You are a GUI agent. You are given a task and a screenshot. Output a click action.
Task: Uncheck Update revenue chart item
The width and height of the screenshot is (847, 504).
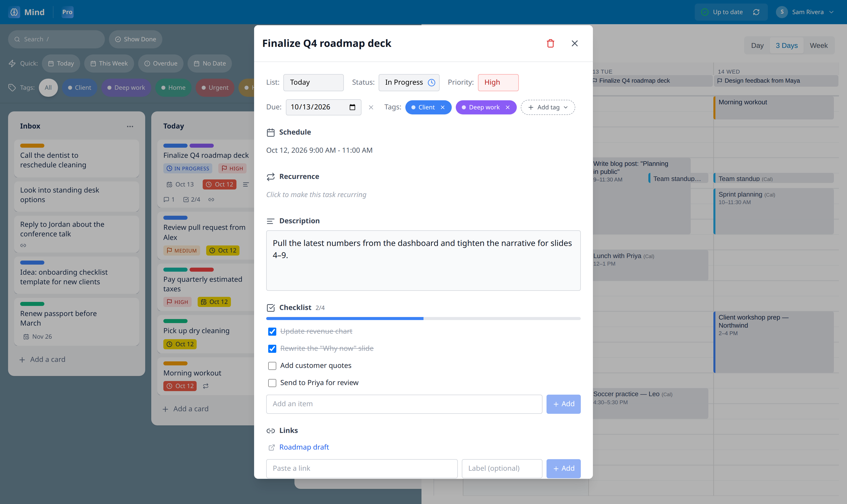coord(272,331)
